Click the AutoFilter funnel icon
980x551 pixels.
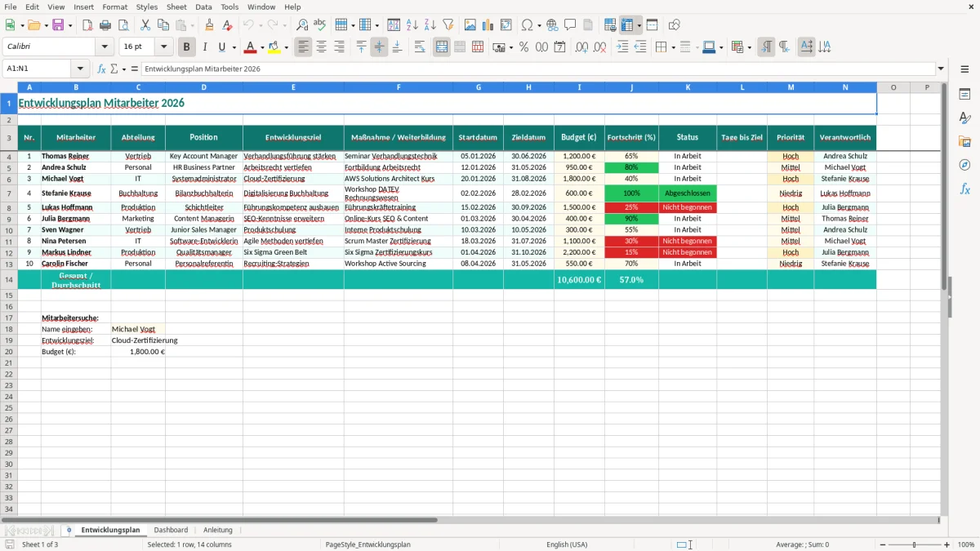(448, 25)
